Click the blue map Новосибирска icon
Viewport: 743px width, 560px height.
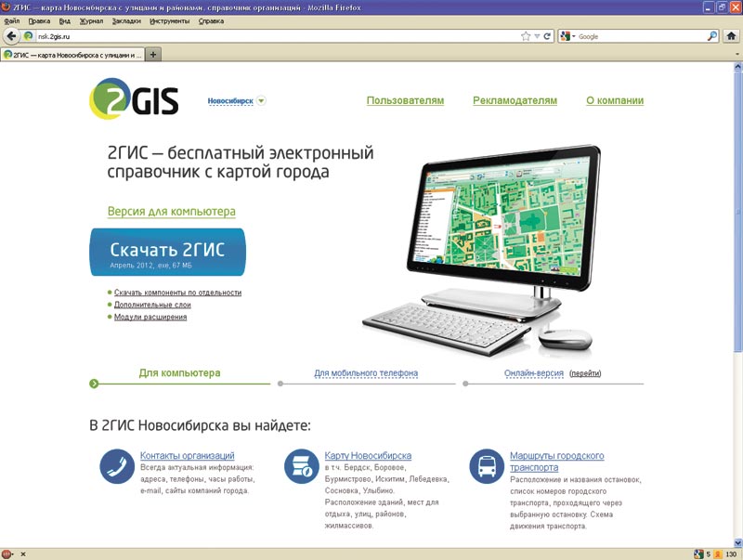(302, 466)
